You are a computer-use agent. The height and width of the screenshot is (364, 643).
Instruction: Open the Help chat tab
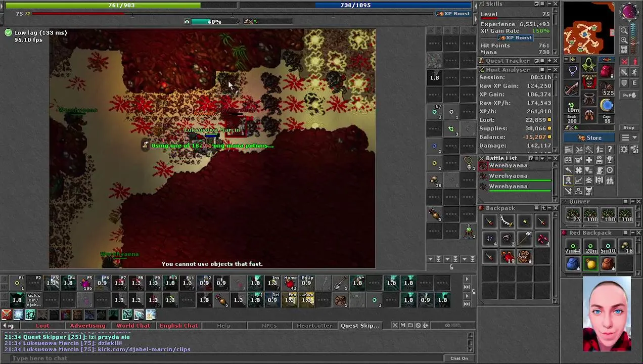[223, 326]
